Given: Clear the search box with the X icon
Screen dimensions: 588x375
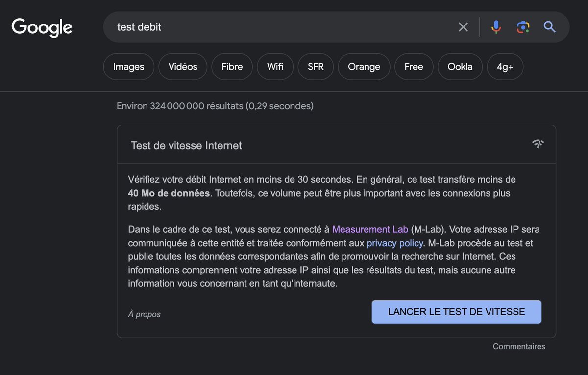Looking at the screenshot, I should pyautogui.click(x=463, y=27).
